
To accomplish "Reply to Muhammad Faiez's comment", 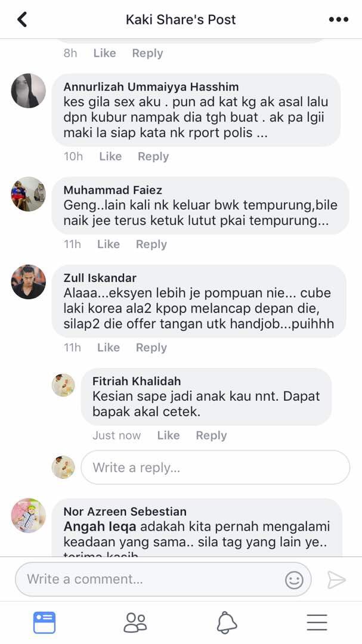I will [x=151, y=244].
